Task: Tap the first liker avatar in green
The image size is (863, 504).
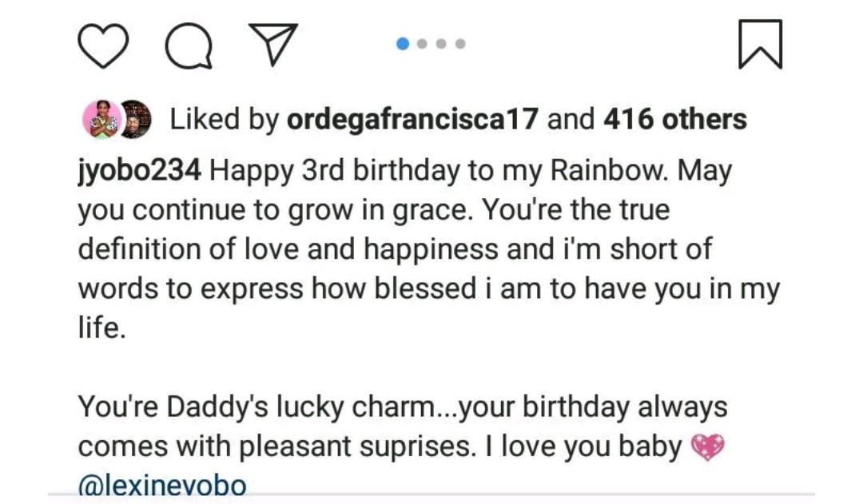Action: 100,120
